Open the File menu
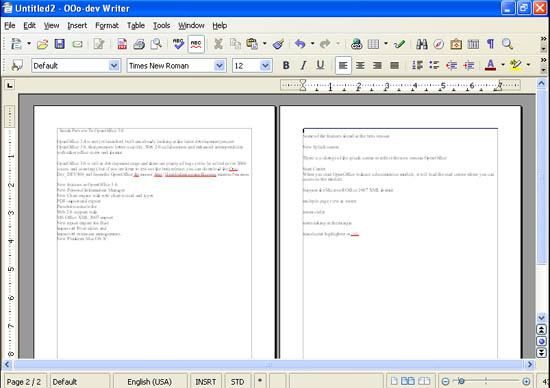This screenshot has height=388, width=550. coord(10,26)
